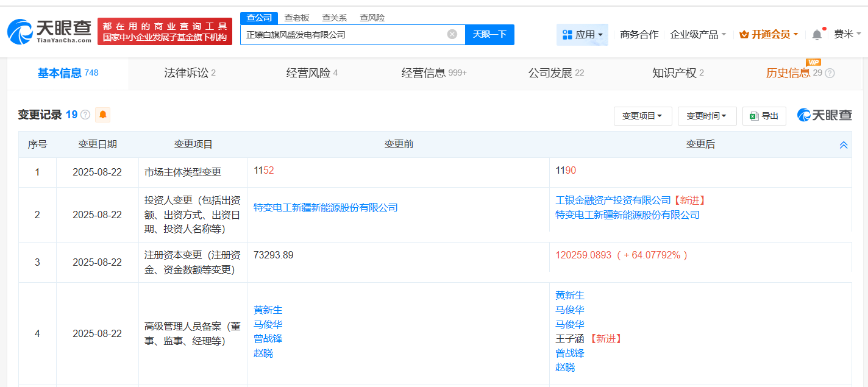Screen dimensions: 868x387
Task: Click the Excel export icon beside 导出
Action: tap(753, 115)
